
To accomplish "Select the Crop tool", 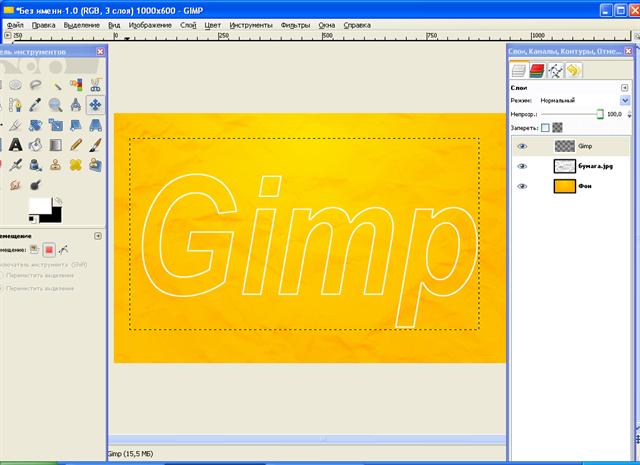I will point(16,125).
